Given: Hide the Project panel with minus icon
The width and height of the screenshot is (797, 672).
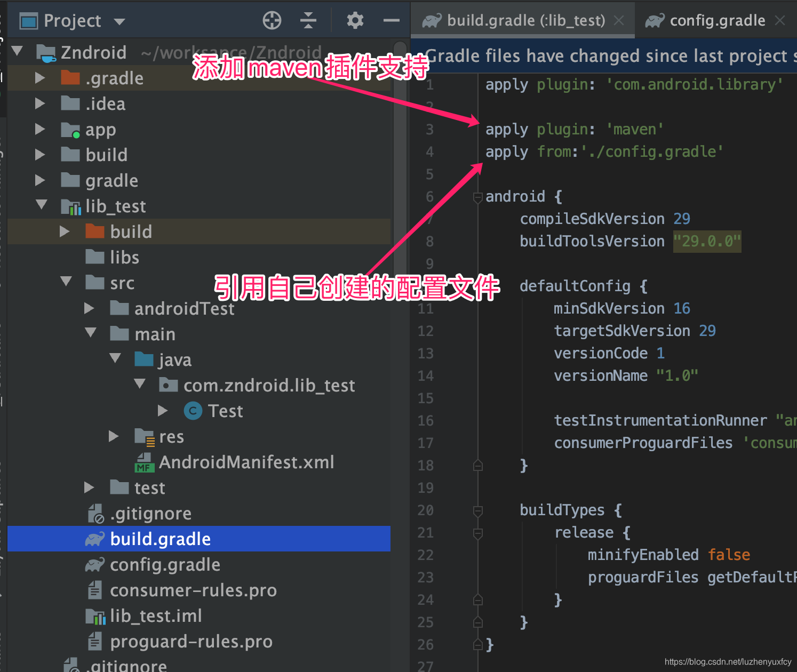Looking at the screenshot, I should pyautogui.click(x=391, y=20).
